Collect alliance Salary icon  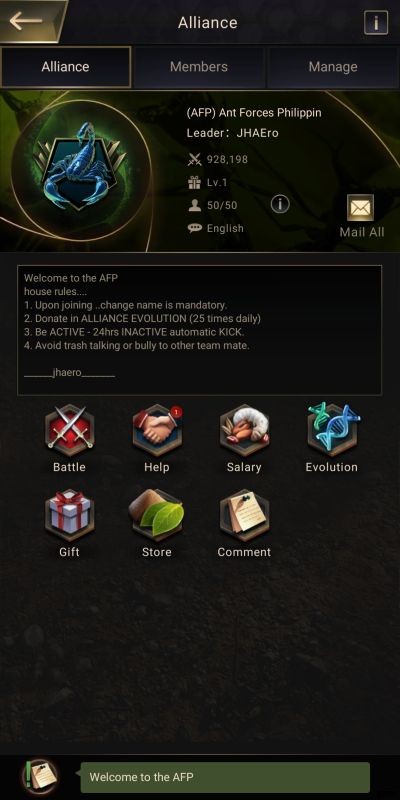[x=244, y=431]
